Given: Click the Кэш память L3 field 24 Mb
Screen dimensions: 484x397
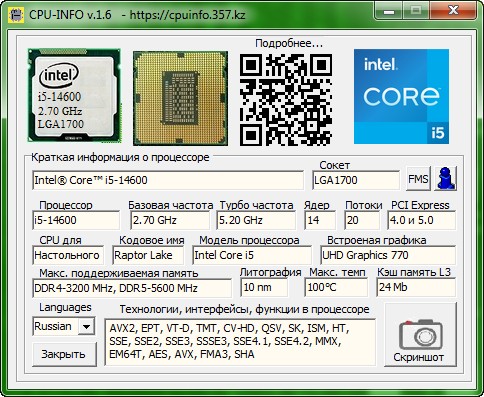Looking at the screenshot, I should click(x=416, y=287).
